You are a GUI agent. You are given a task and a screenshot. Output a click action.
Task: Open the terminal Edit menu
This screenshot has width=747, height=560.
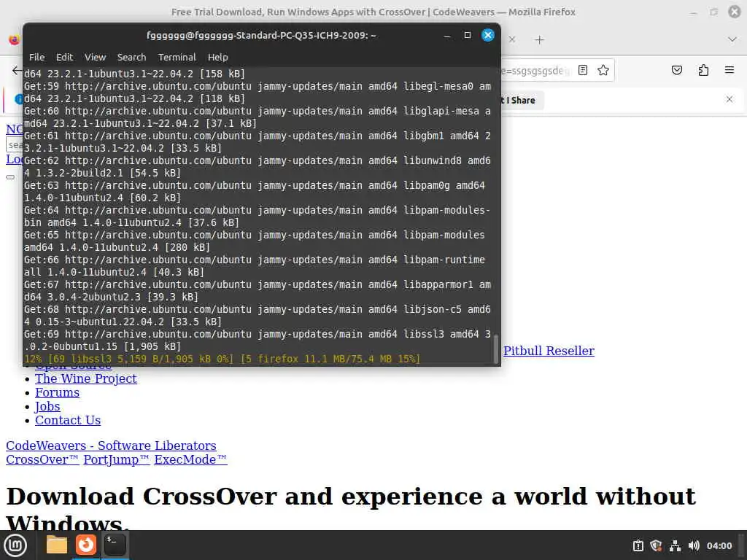coord(64,57)
